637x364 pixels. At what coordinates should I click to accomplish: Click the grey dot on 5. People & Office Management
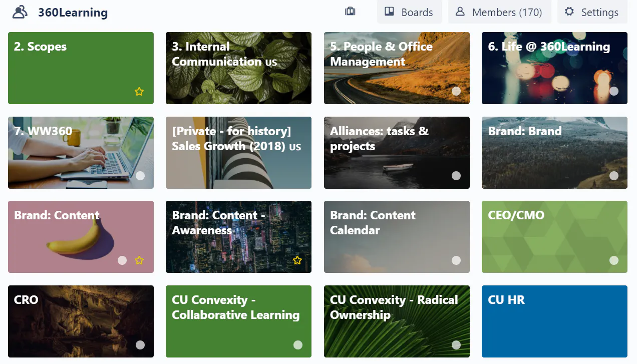coord(456,91)
